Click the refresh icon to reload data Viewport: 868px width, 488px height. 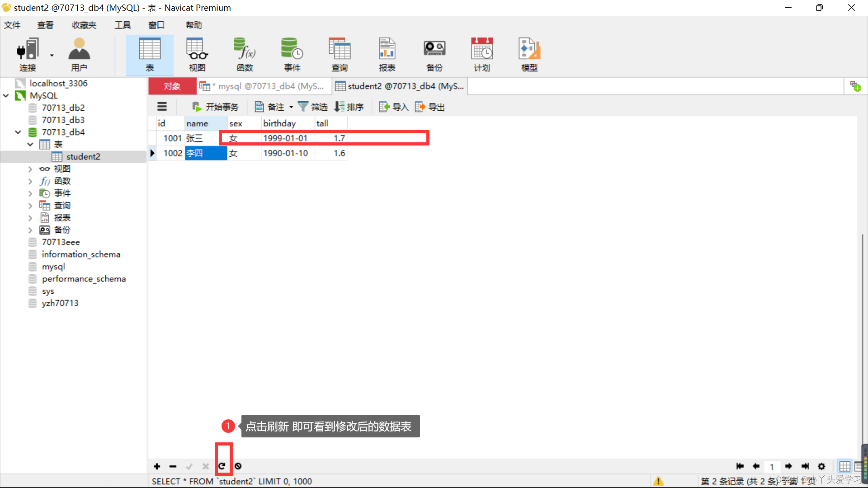pyautogui.click(x=221, y=466)
